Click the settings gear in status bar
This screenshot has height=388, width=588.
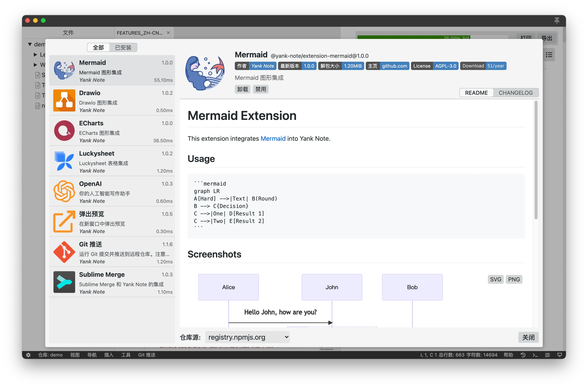28,355
